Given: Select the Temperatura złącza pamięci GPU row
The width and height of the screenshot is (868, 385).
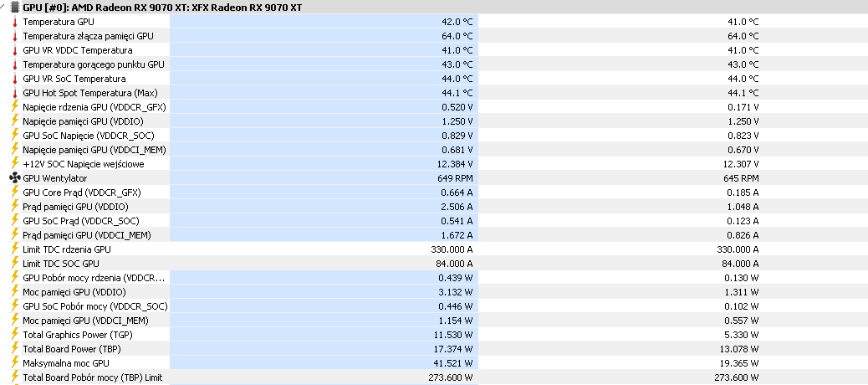Looking at the screenshot, I should (434, 36).
